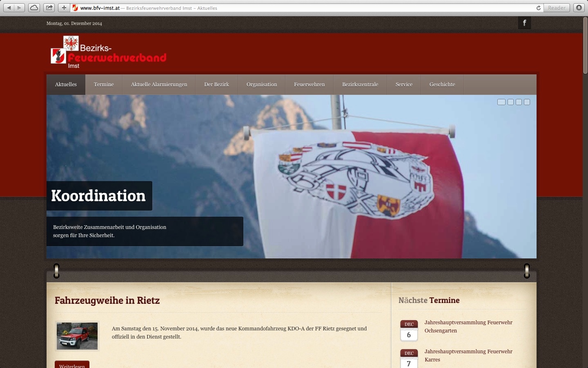
Task: Click the Bezirks-Feuerwehrverband Imst logo
Action: (109, 52)
